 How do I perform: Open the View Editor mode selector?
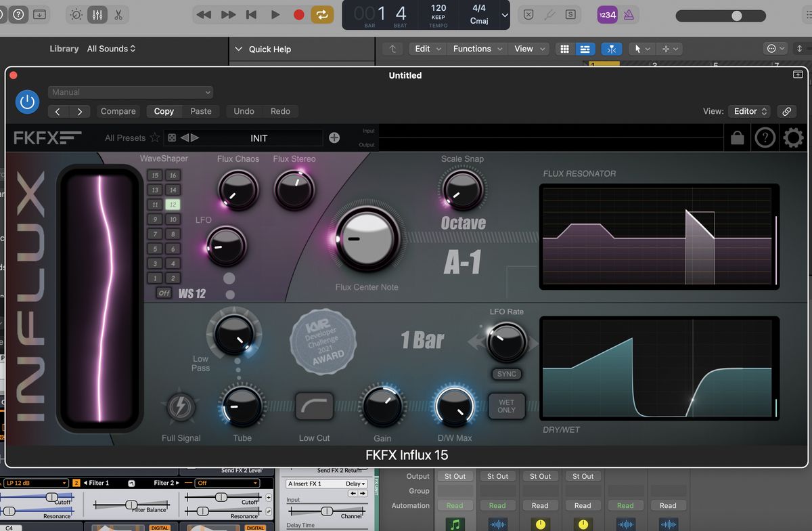point(749,111)
